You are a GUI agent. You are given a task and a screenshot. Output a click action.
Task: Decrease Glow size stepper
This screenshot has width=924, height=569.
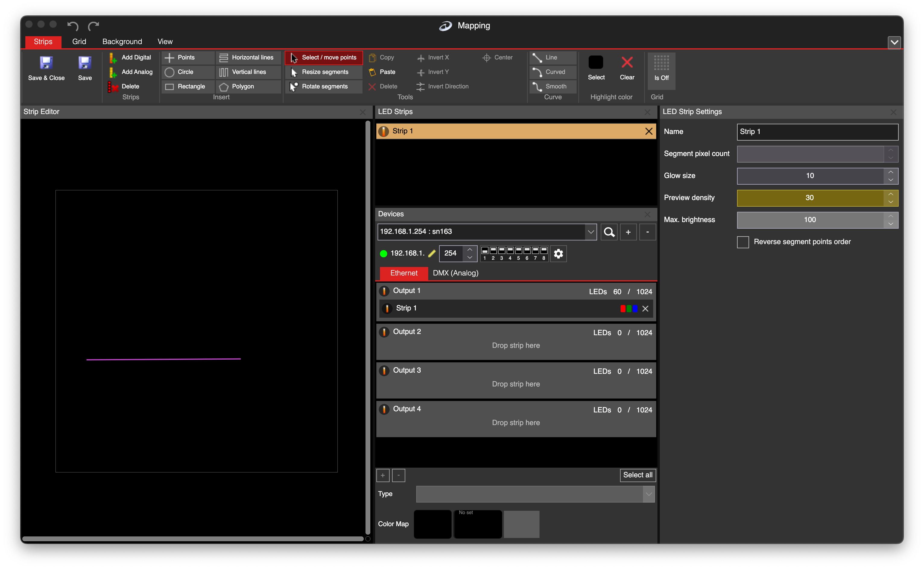tap(891, 180)
